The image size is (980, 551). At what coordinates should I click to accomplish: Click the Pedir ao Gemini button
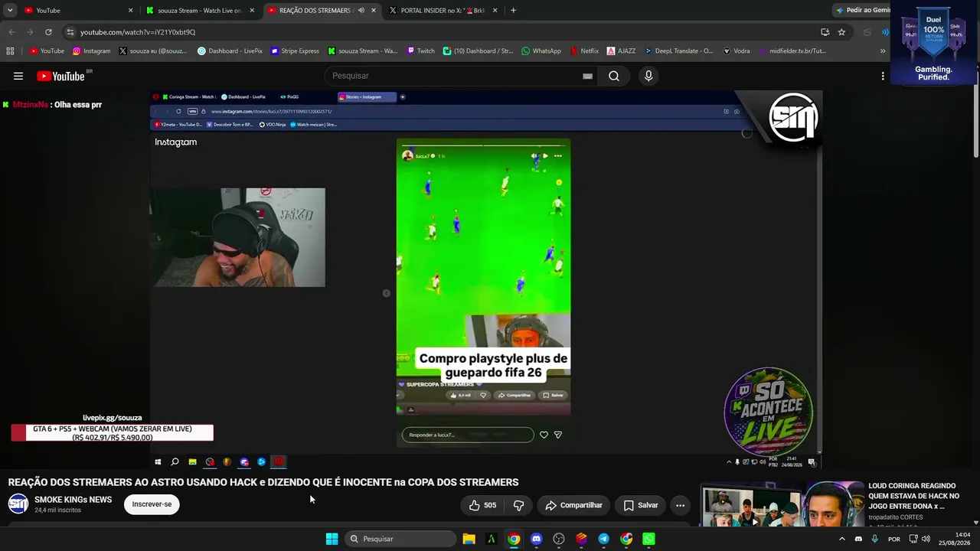[x=862, y=10]
